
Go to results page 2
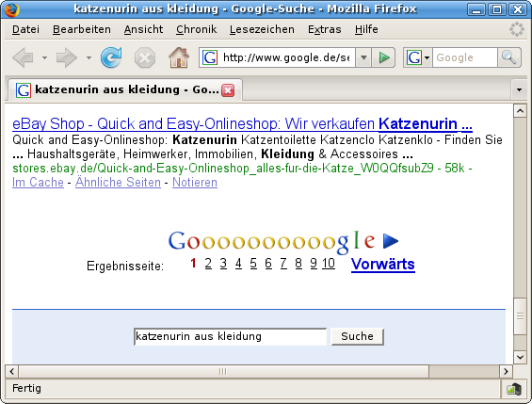tap(208, 264)
